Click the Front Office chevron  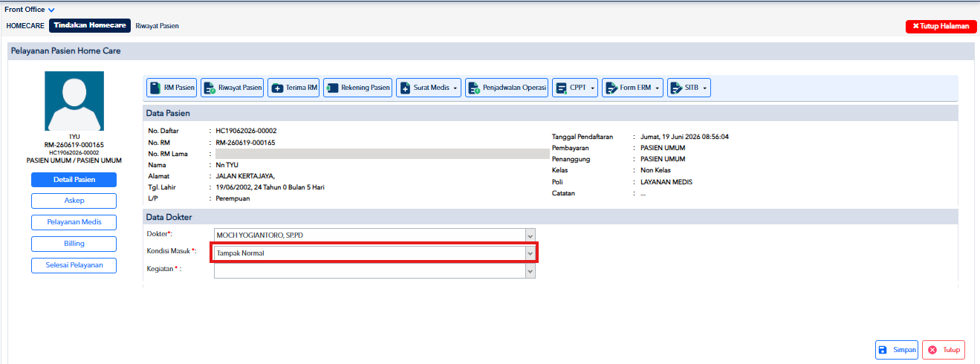click(x=51, y=10)
